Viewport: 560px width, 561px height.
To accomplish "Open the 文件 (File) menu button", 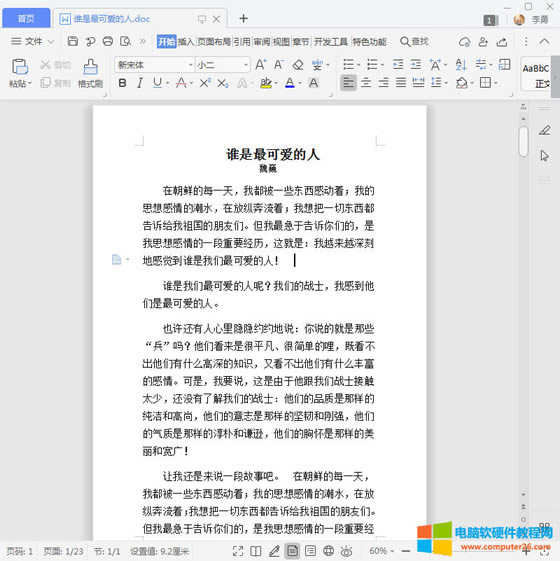I will coord(32,42).
